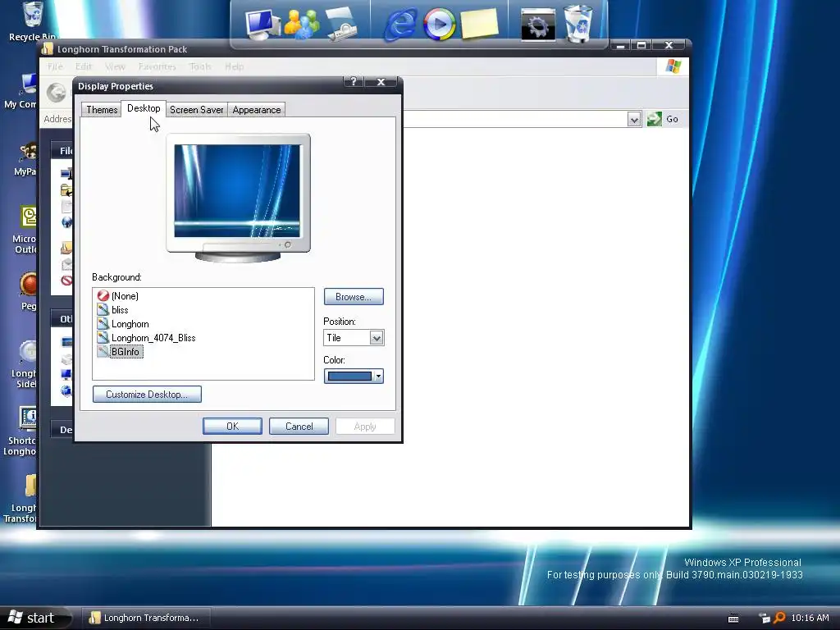
Task: Click the tray icon beside the magnifier
Action: click(765, 619)
